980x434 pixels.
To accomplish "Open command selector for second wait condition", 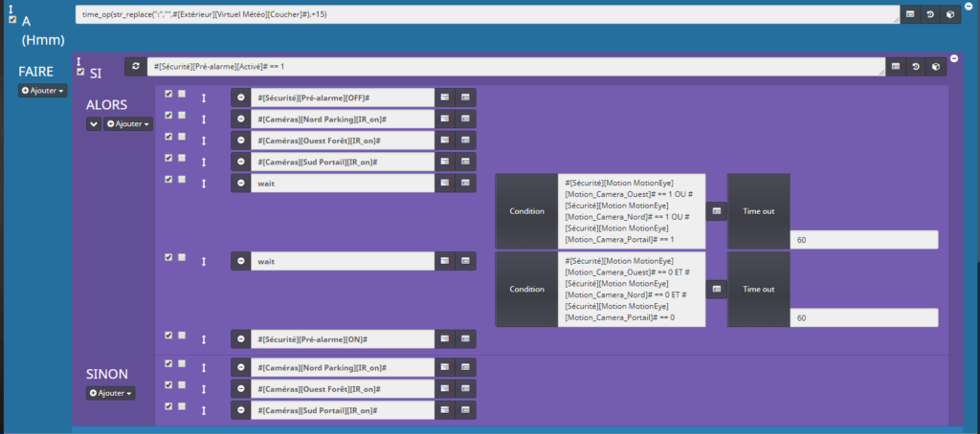I will coord(716,289).
